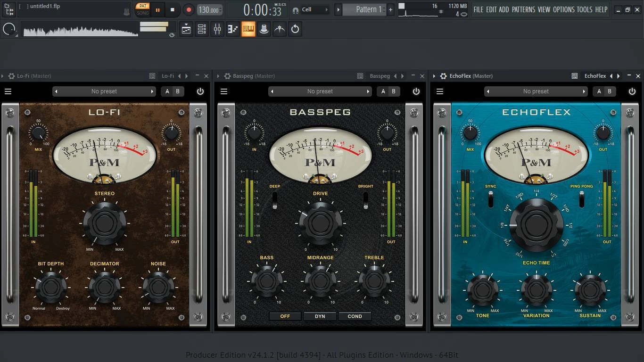The width and height of the screenshot is (644, 362).
Task: Click the metronome-like icon in the toolbar
Action: click(x=280, y=29)
